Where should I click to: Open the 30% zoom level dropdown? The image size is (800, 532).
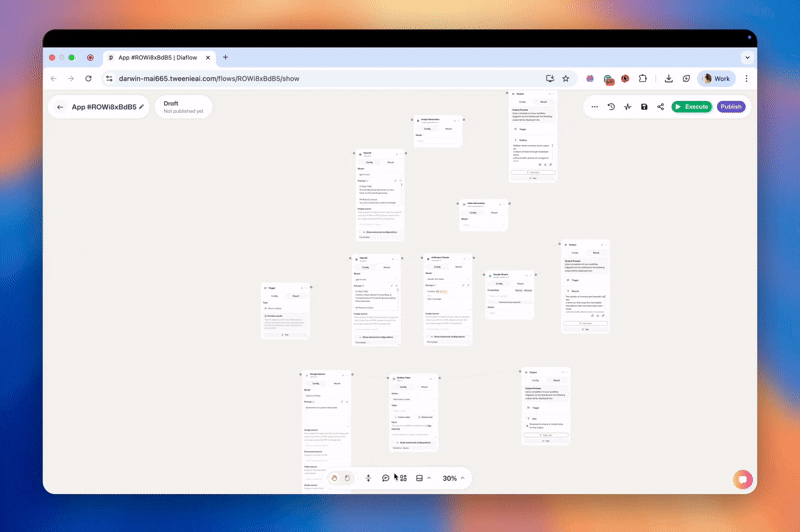click(454, 478)
